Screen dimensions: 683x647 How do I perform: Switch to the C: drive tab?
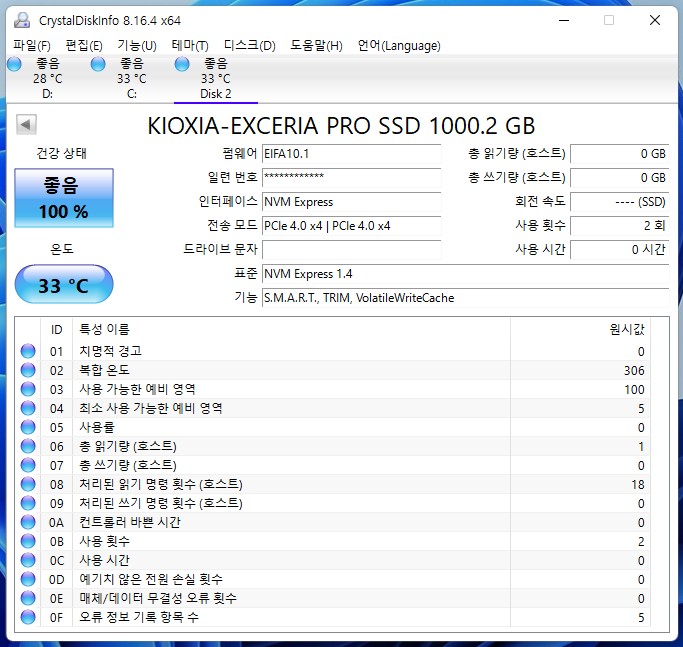132,78
